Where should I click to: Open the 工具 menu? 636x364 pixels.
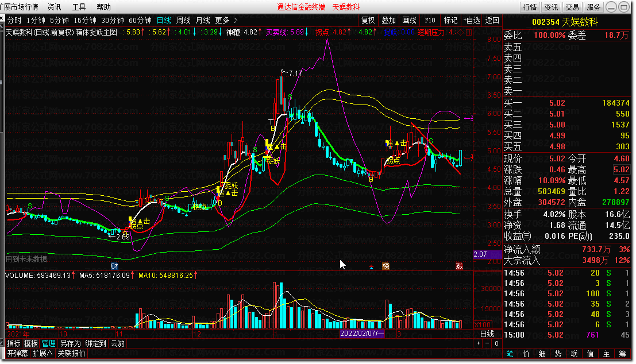(79, 7)
